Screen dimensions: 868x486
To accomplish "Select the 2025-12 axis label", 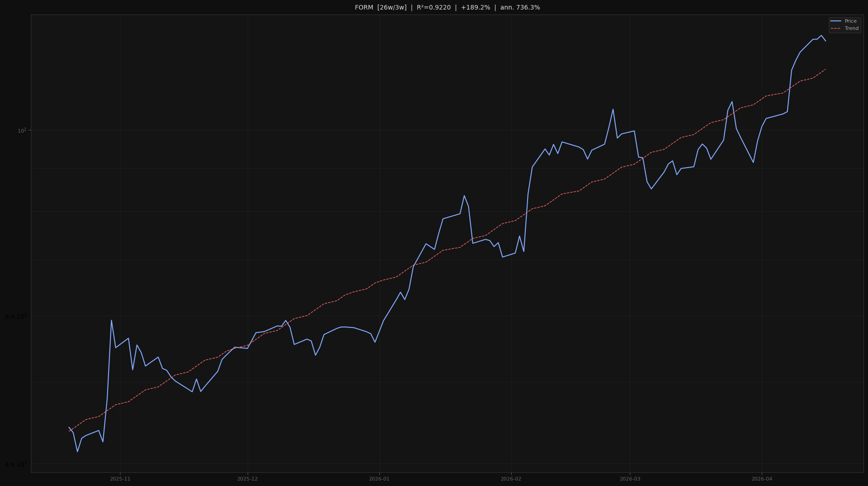I will click(x=247, y=478).
